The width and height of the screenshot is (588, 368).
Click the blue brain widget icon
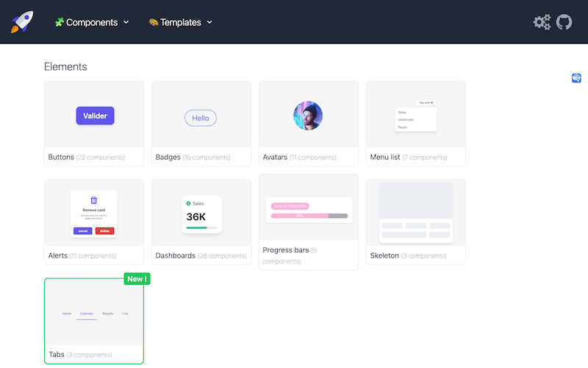tap(576, 78)
